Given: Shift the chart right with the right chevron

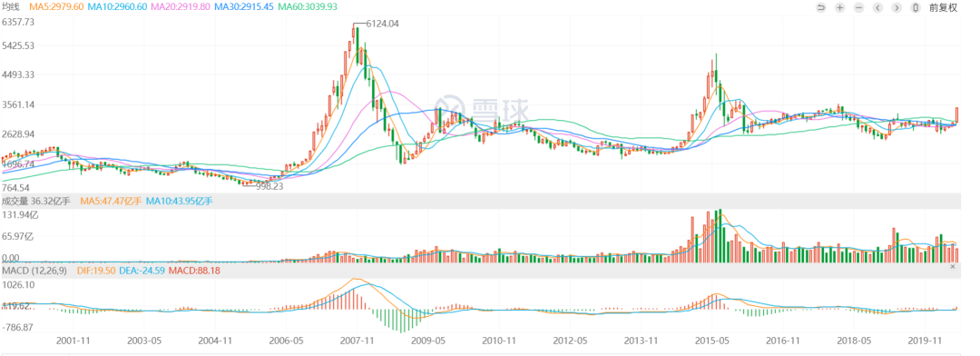Looking at the screenshot, I should 897,7.
